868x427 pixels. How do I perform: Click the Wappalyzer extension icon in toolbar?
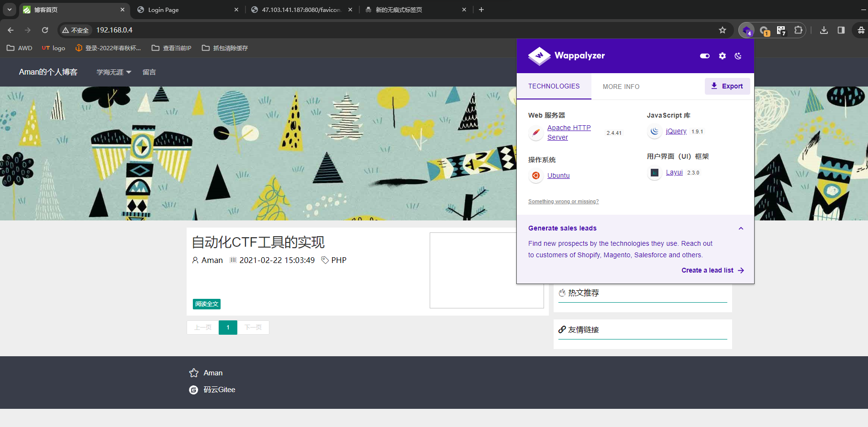(x=746, y=30)
